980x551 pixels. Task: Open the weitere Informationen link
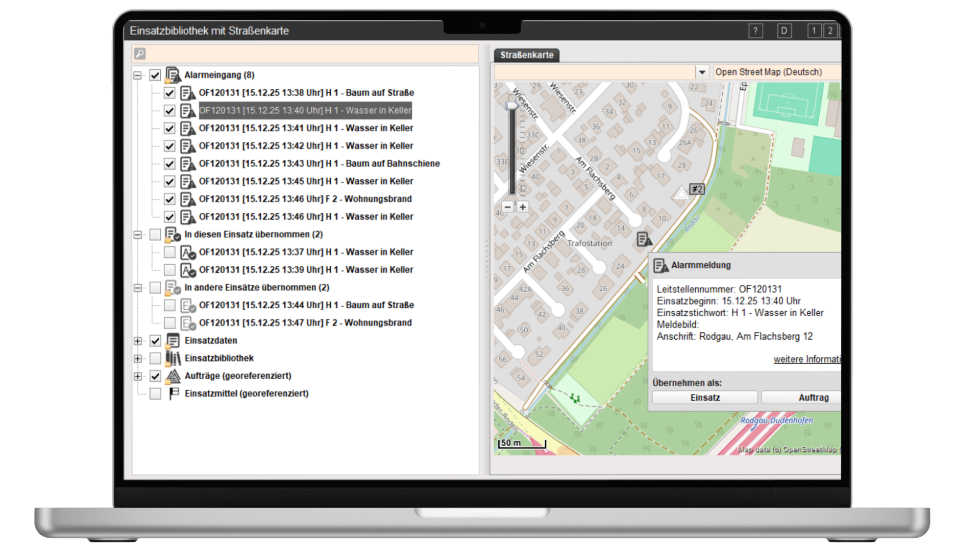806,359
